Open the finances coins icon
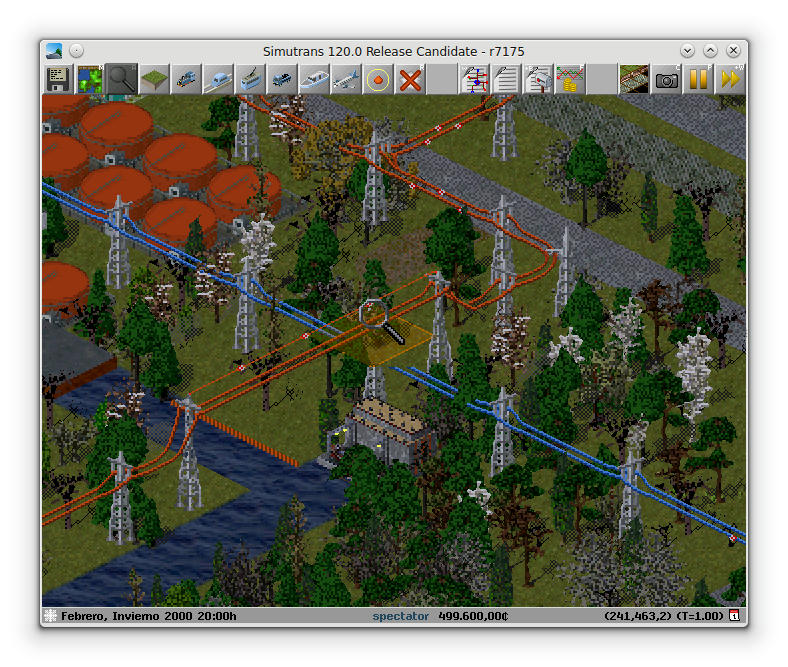 pos(570,79)
